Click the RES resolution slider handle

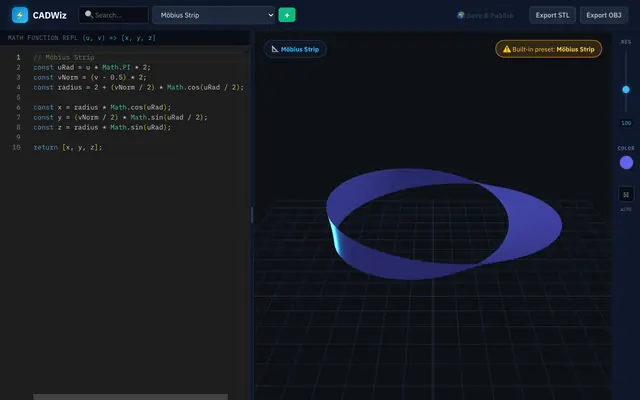(x=626, y=90)
